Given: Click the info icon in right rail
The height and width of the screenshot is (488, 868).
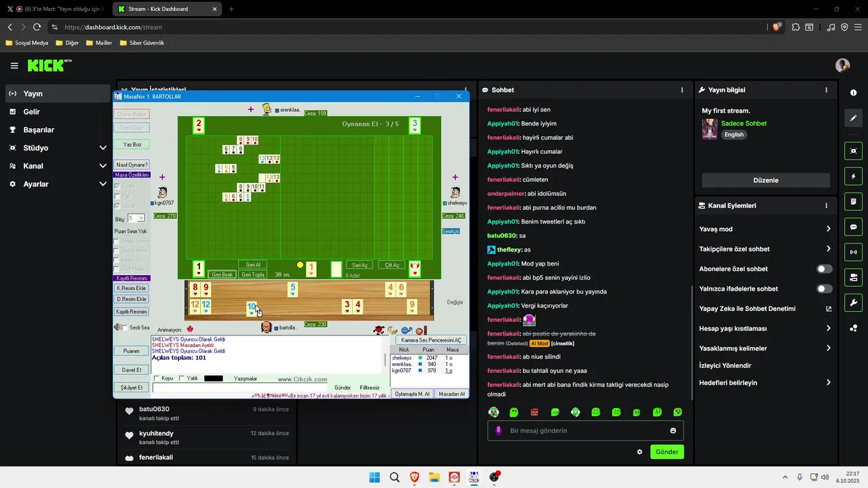Looking at the screenshot, I should 853,92.
